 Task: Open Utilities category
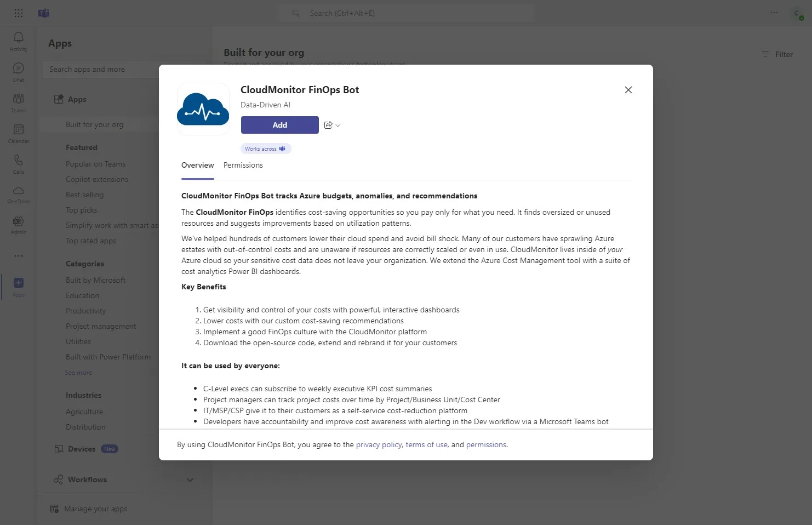[x=78, y=341]
